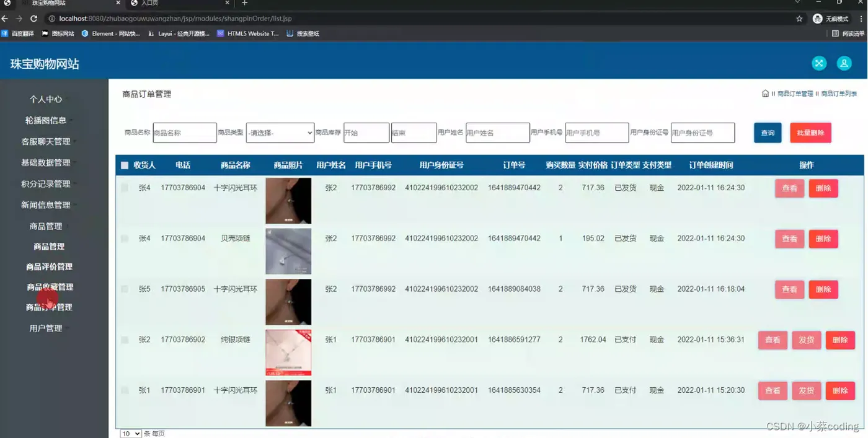Open the 商品管理 submenu item
The image size is (868, 438).
coord(49,247)
